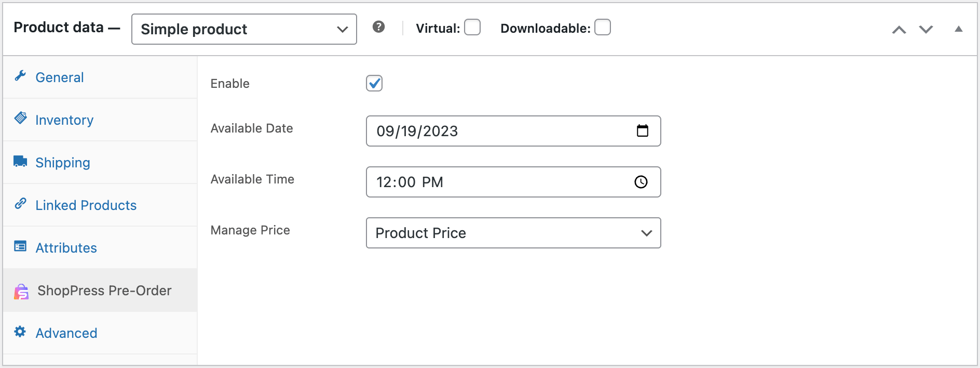Switch to the Inventory tab
980x368 pixels.
[64, 120]
